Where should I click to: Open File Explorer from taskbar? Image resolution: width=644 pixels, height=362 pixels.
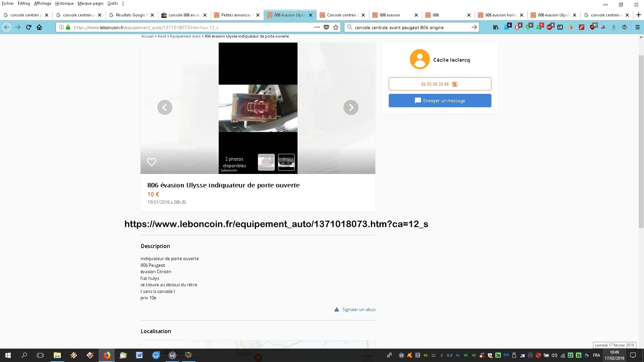click(x=57, y=355)
